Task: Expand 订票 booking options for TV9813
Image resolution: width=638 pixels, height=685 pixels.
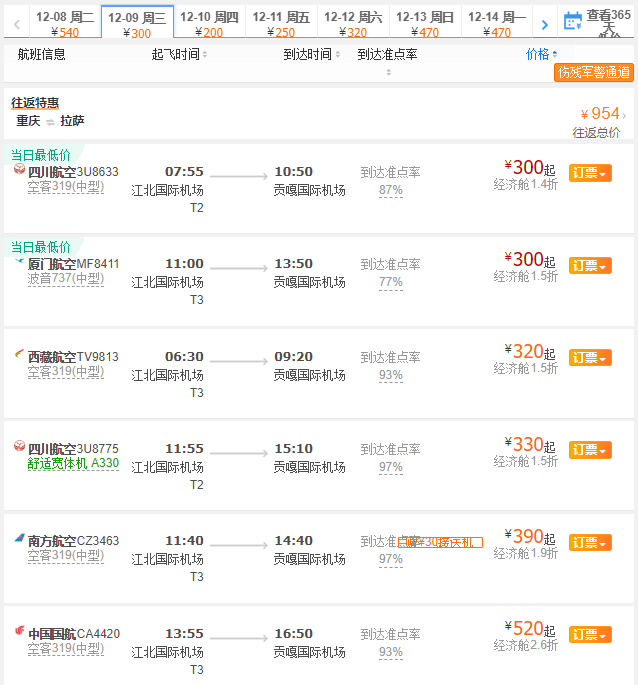Action: (x=590, y=357)
